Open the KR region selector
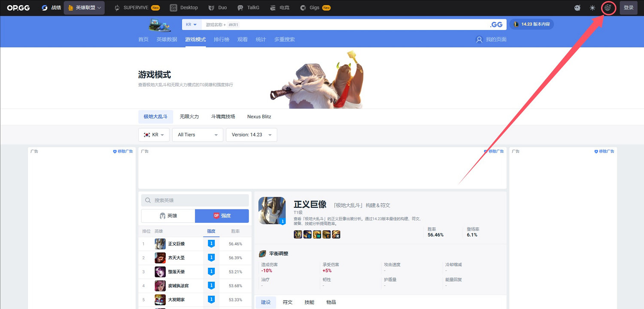This screenshot has width=644, height=309. [154, 134]
